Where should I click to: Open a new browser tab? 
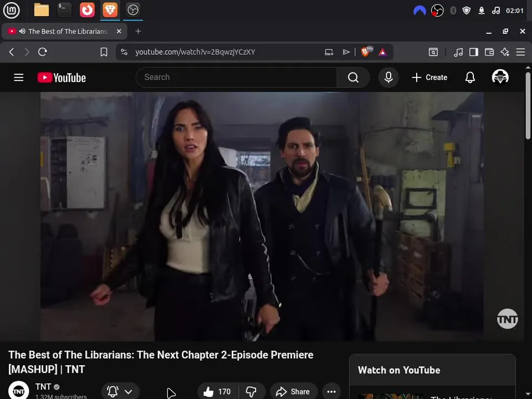click(x=138, y=31)
